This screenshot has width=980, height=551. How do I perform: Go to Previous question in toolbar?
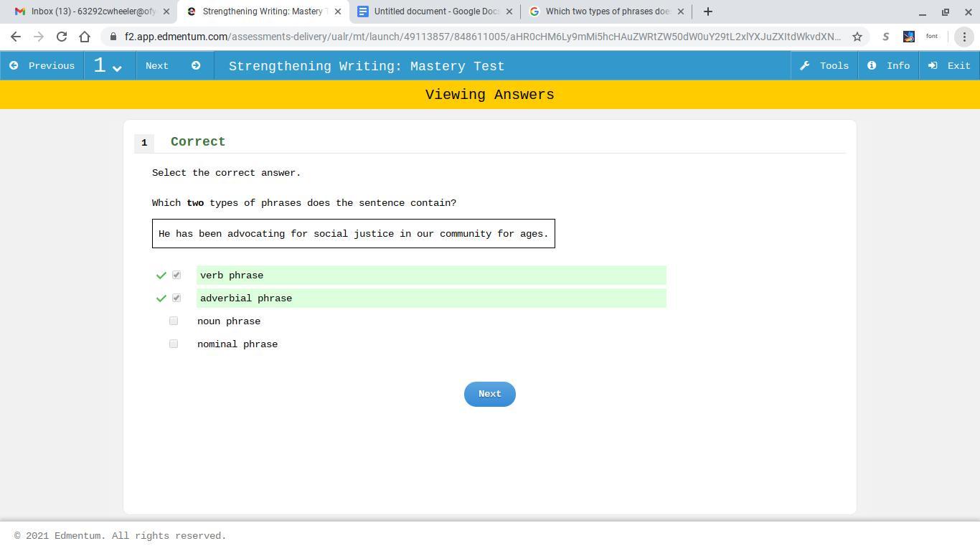click(42, 66)
